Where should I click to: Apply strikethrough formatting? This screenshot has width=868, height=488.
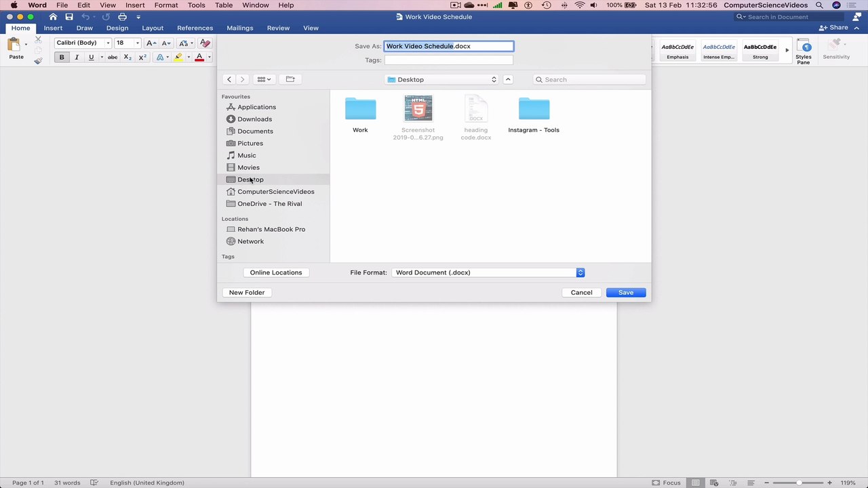(113, 58)
